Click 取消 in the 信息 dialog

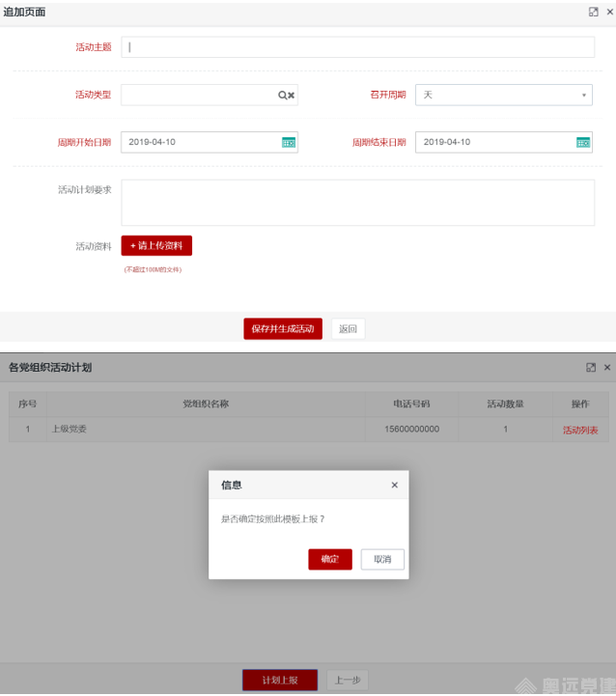382,559
